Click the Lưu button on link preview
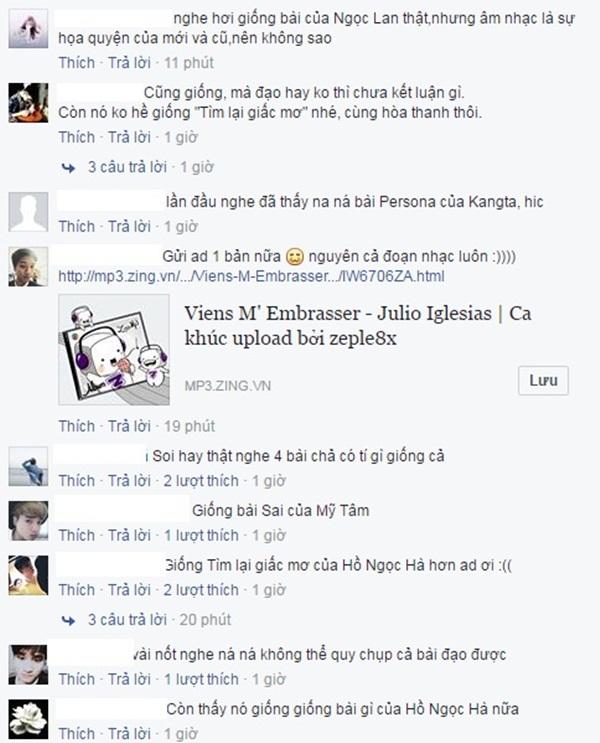Screen dimensions: 600x743 click(x=543, y=381)
